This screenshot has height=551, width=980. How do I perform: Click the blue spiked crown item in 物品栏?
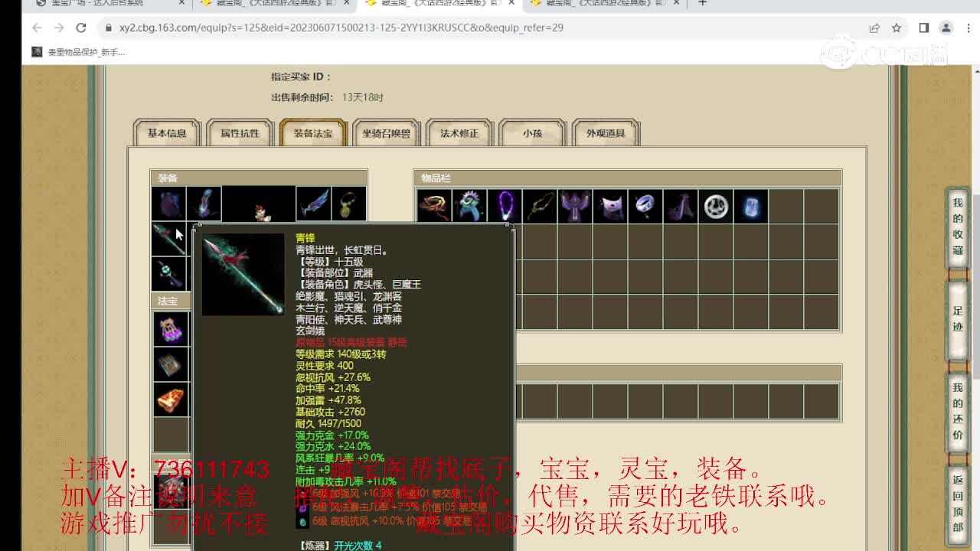coord(469,206)
